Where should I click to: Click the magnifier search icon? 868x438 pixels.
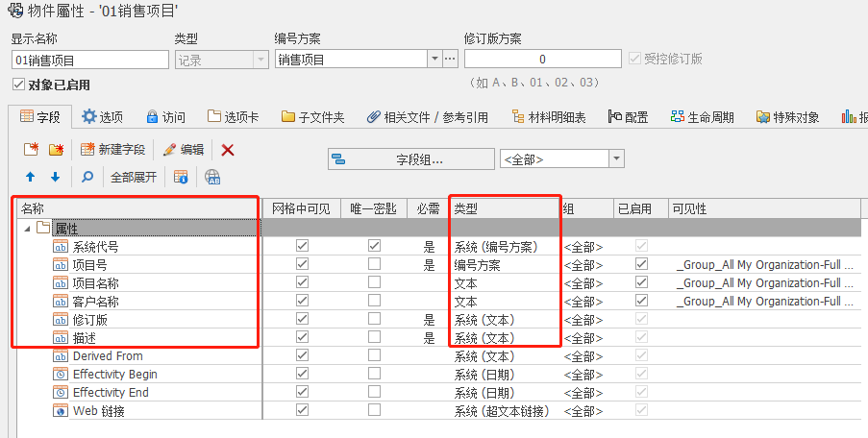(x=87, y=177)
